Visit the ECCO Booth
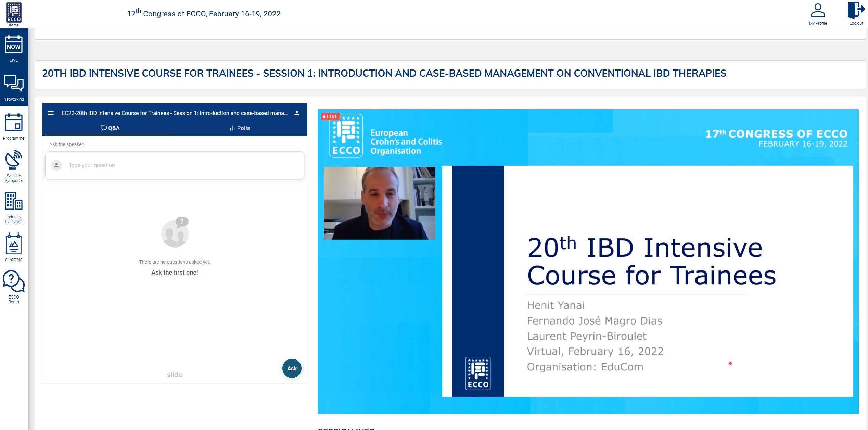868x430 pixels. pos(14,287)
